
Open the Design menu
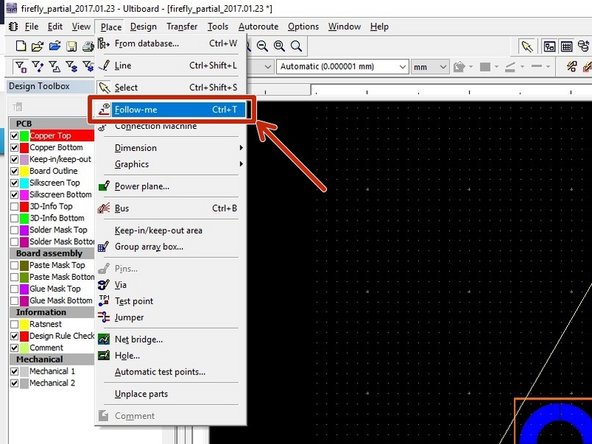(143, 27)
